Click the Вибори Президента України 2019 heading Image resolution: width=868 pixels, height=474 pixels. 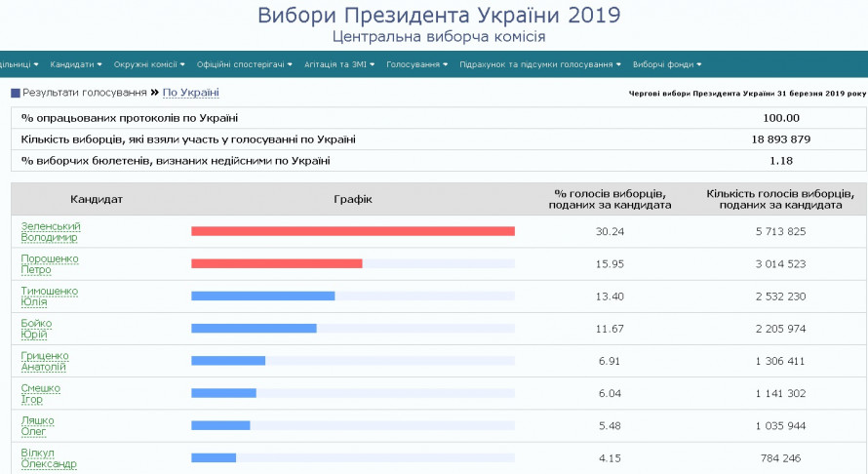coord(438,16)
